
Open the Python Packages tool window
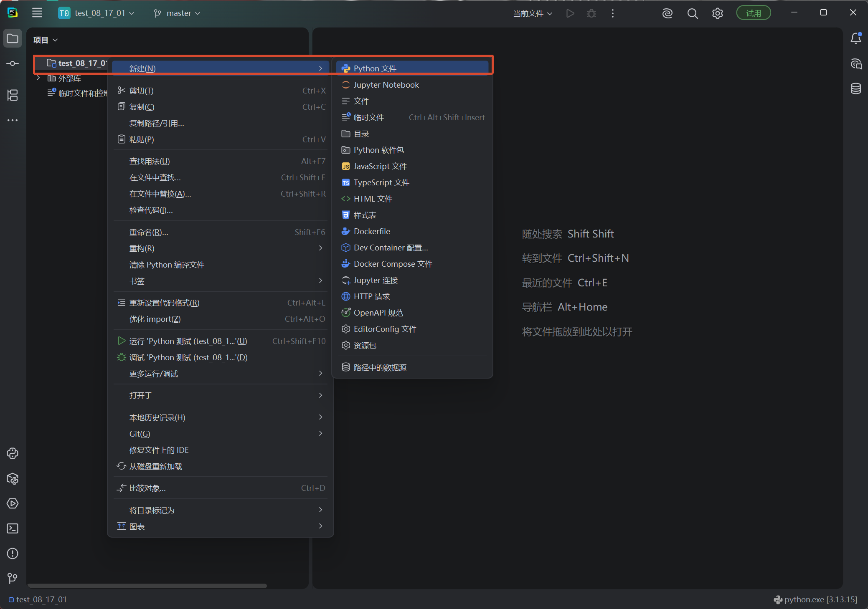pos(13,478)
